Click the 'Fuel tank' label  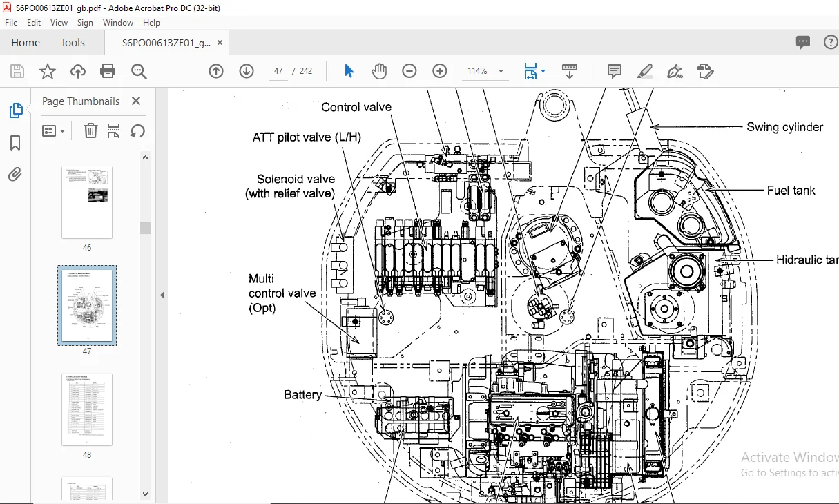pos(791,190)
